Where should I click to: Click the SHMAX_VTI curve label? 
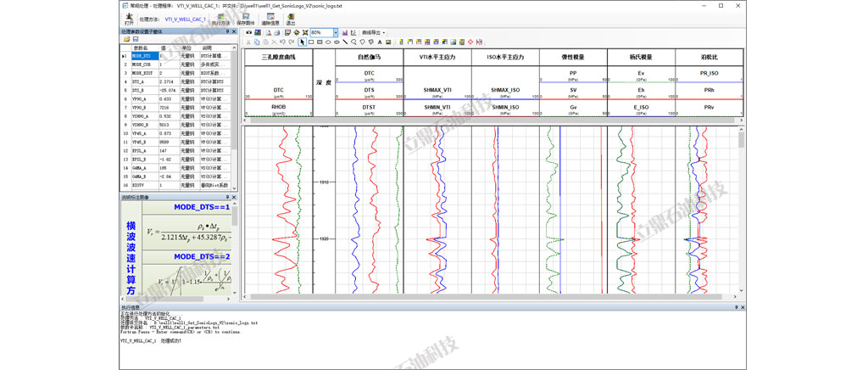click(437, 90)
